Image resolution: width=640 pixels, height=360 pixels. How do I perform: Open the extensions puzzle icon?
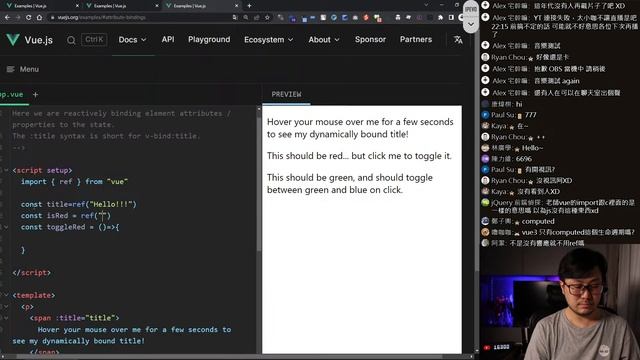click(440, 18)
